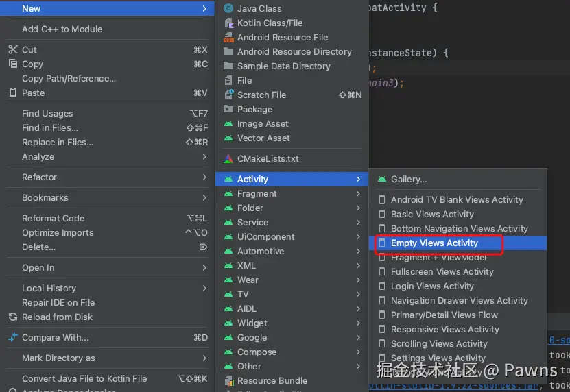Click the Resource Bundle icon

click(228, 381)
